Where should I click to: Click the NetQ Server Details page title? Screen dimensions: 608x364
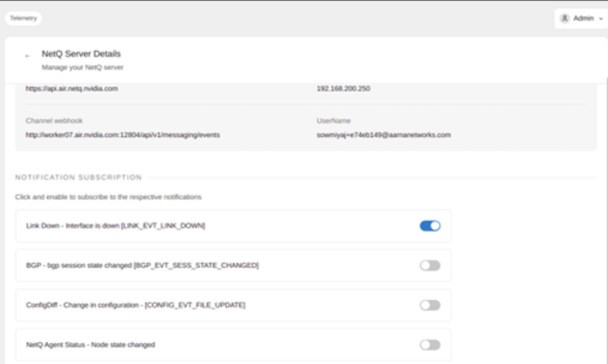pos(81,54)
